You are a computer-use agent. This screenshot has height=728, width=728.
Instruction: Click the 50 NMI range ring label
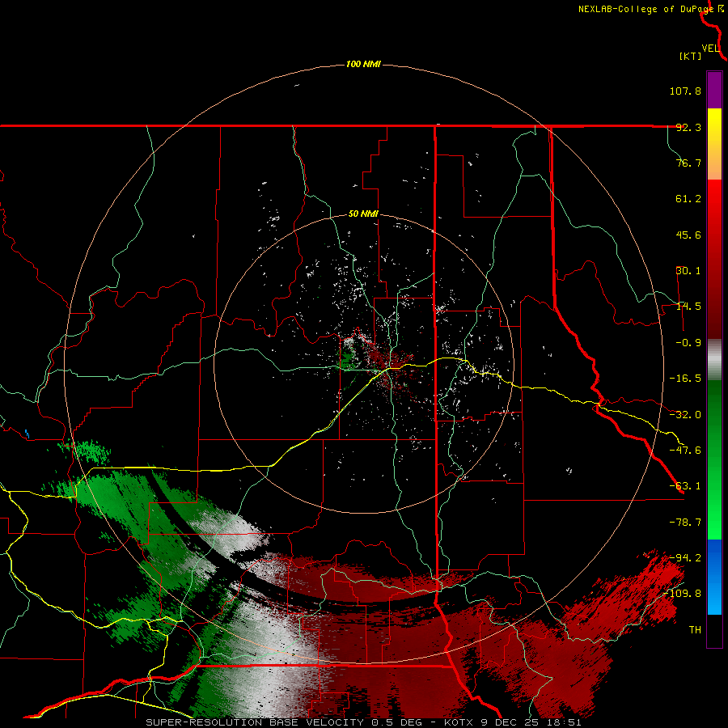363,214
